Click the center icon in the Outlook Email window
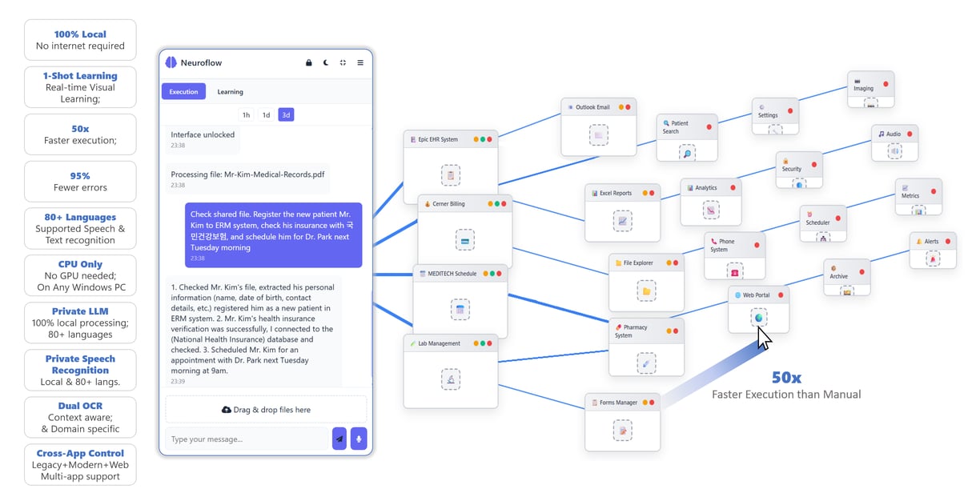980x501 pixels. coord(597,135)
